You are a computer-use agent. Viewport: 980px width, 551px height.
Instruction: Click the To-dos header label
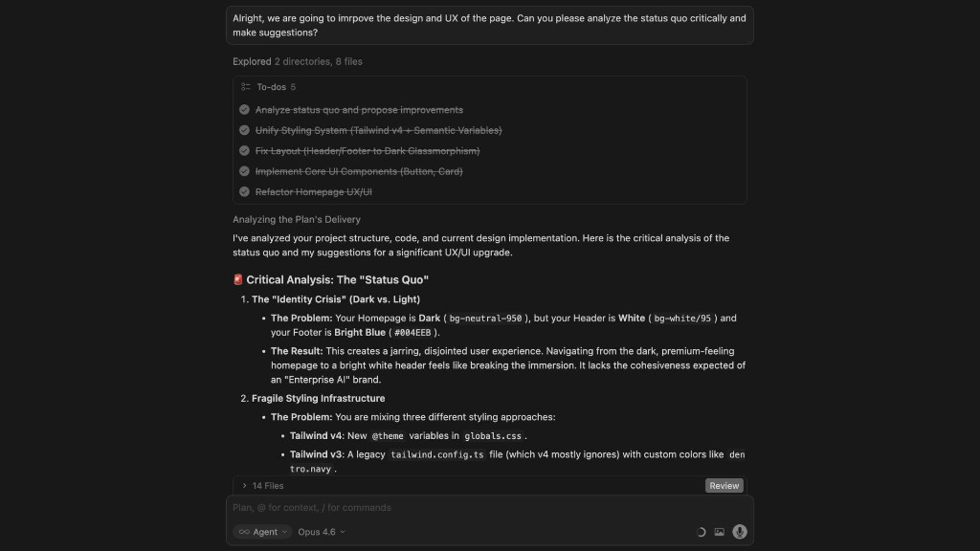click(x=271, y=87)
